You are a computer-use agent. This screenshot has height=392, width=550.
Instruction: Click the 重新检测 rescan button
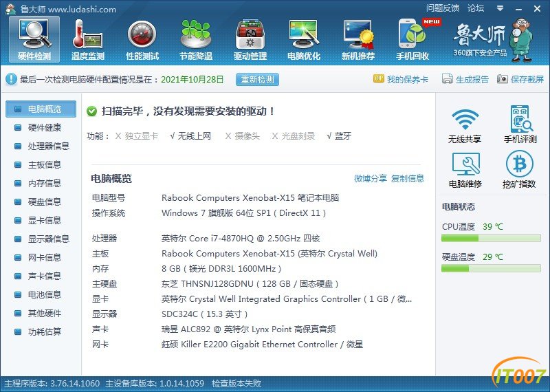point(257,79)
